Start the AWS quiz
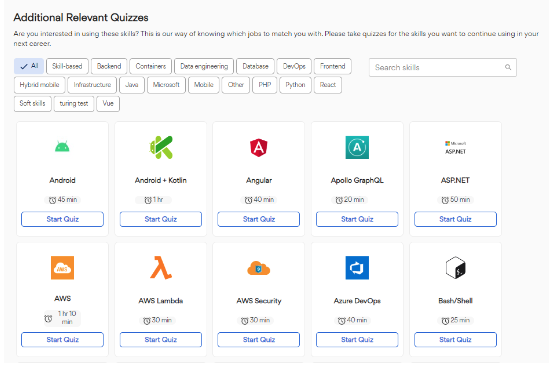 pos(62,340)
